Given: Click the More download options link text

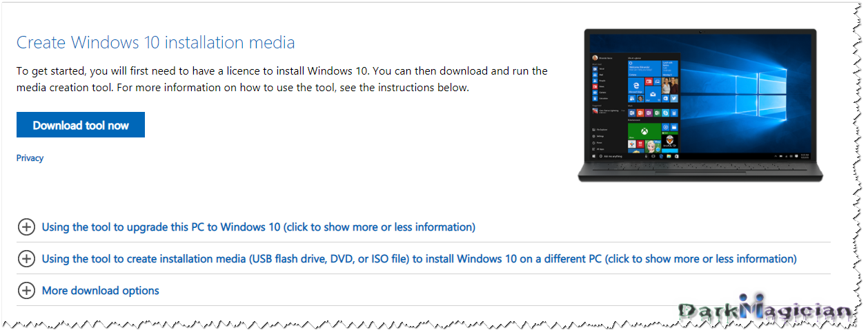Looking at the screenshot, I should click(101, 291).
